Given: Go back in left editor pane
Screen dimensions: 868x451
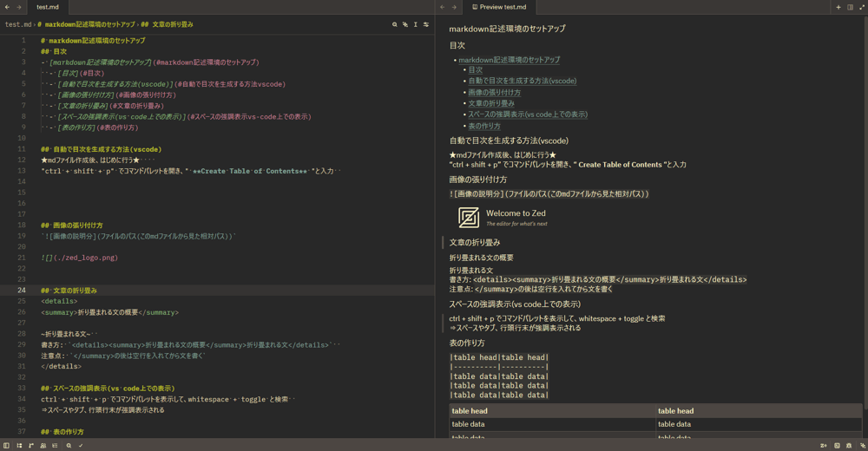Looking at the screenshot, I should coord(7,7).
